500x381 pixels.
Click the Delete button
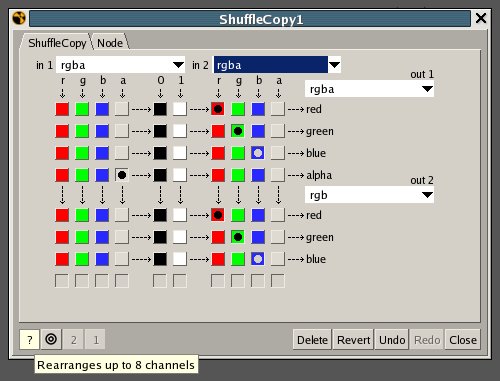[312, 339]
